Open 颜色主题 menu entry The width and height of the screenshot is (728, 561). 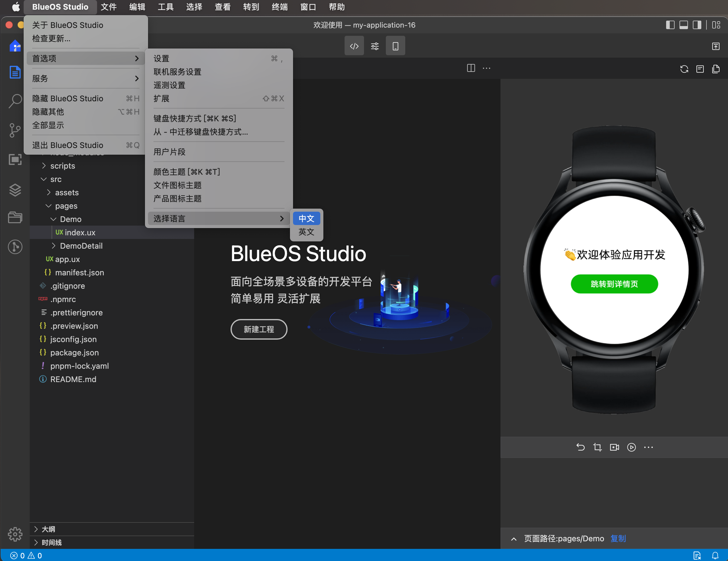coord(219,172)
